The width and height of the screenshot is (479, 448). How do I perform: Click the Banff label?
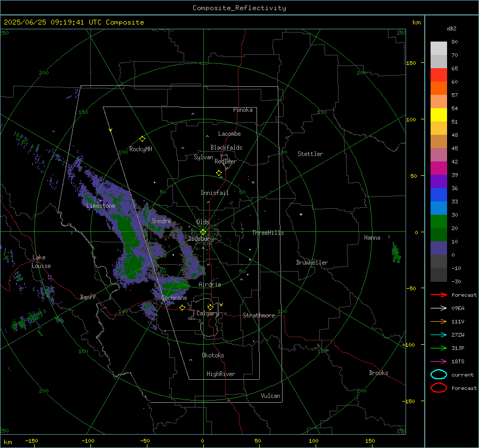(x=88, y=297)
